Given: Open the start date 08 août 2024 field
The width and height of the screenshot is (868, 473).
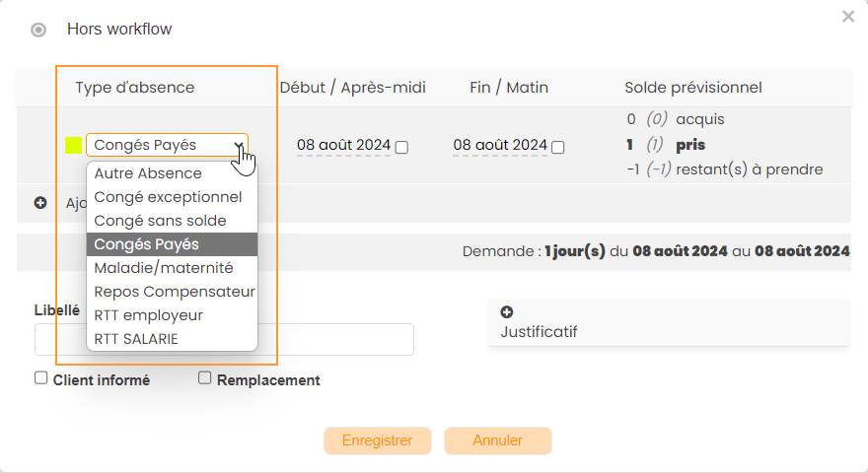Looking at the screenshot, I should pos(343,145).
